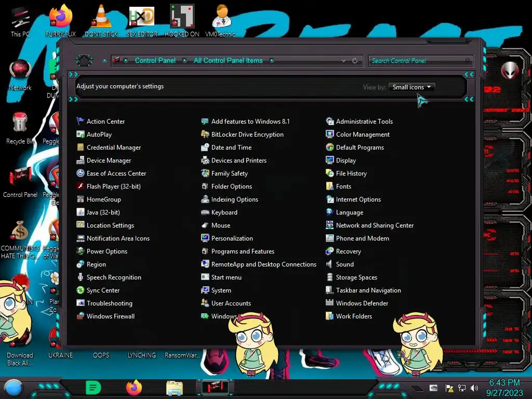Screen dimensions: 532x399
Task: Open Family Safety icon
Action: (205, 174)
